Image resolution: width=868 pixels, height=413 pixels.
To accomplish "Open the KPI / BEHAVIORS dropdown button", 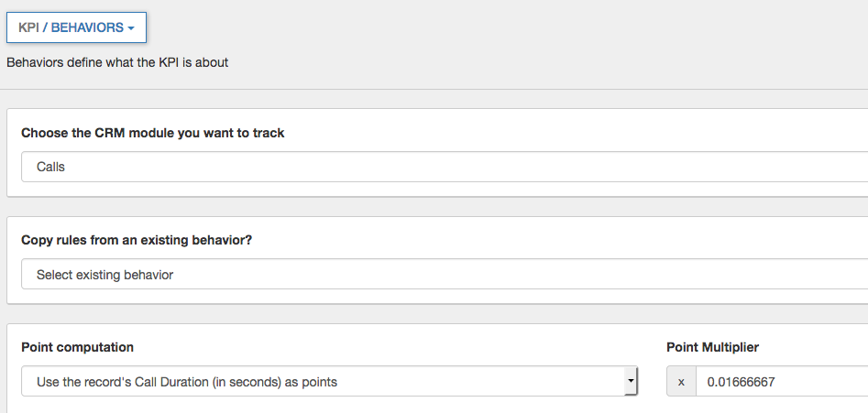I will click(76, 27).
